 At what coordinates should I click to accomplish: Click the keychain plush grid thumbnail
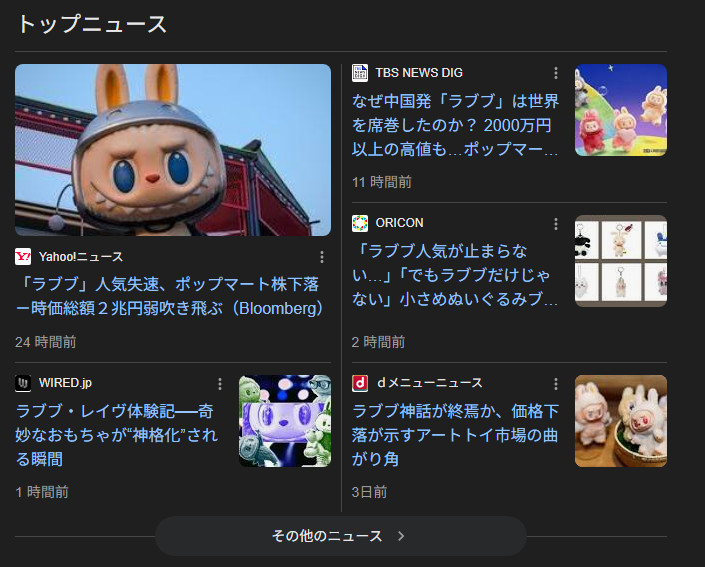(620, 261)
